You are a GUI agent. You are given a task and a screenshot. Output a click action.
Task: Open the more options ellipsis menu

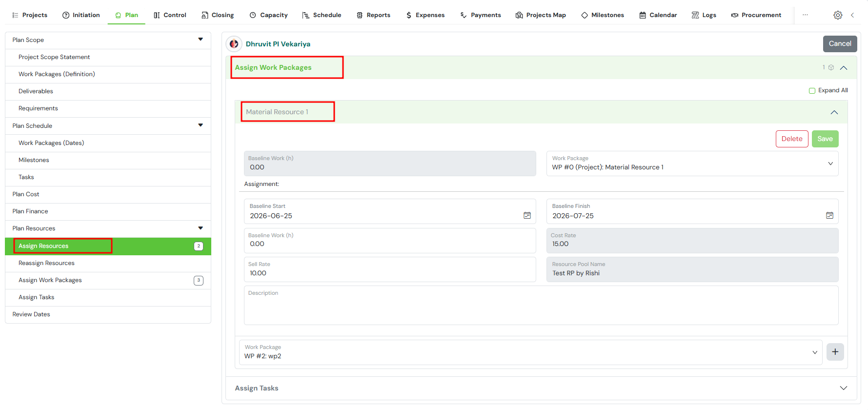pos(805,15)
